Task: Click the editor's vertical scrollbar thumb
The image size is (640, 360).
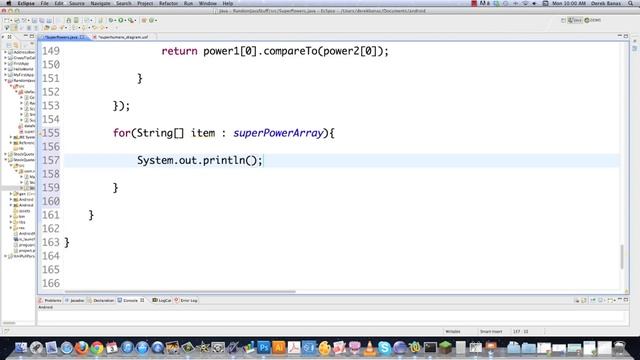Action: point(622,256)
